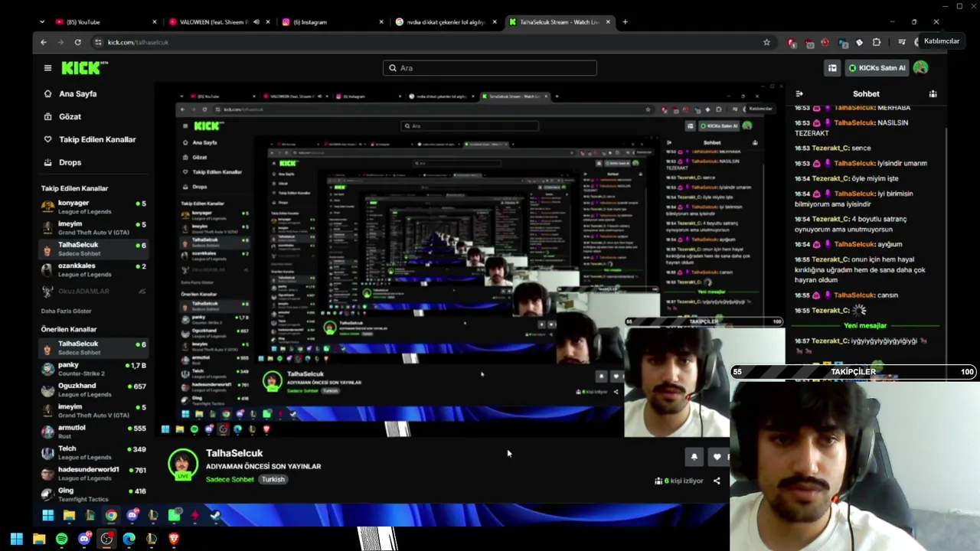Open the browser extensions puzzle icon
The height and width of the screenshot is (551, 980).
coord(877,42)
